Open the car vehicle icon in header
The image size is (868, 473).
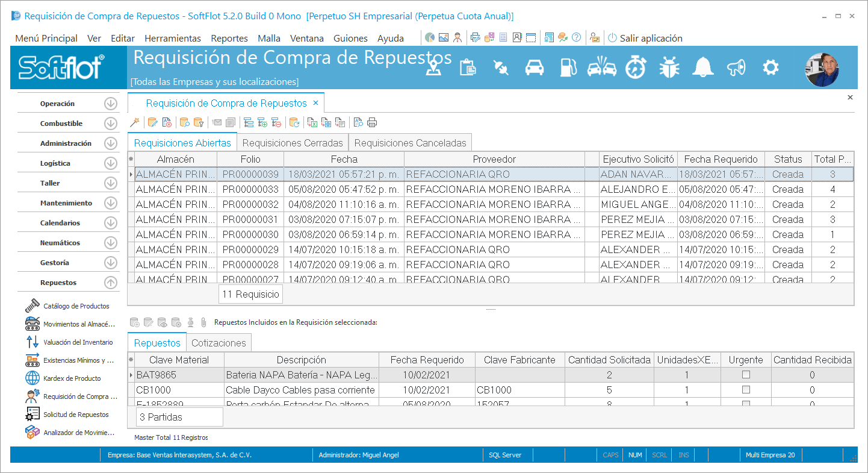[x=535, y=67]
